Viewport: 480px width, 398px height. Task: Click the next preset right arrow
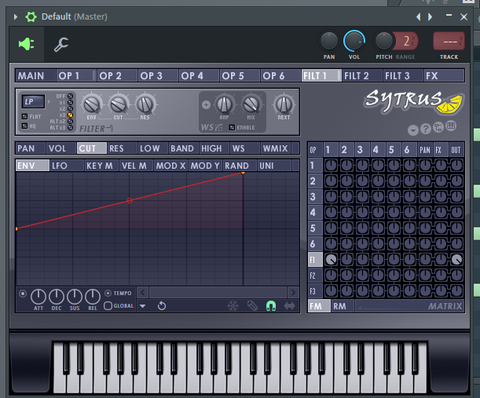[430, 17]
